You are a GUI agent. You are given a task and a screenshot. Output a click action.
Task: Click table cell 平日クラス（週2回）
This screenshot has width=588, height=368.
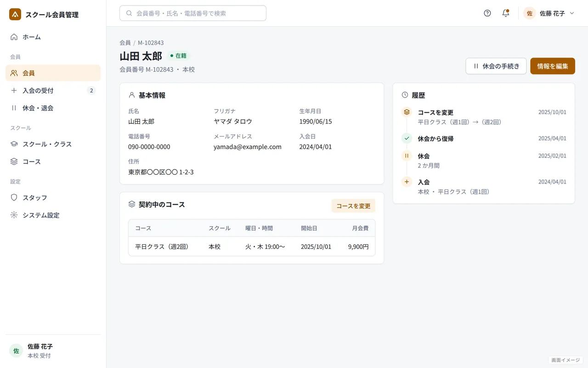click(x=162, y=247)
